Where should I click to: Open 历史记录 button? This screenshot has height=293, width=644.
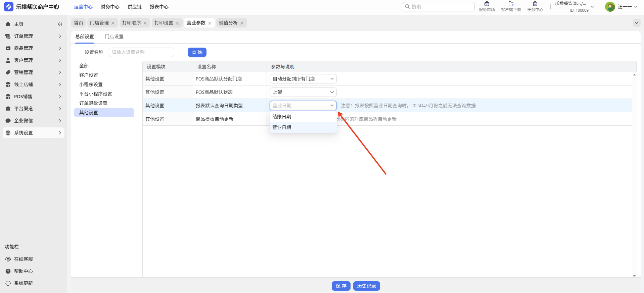[367, 286]
